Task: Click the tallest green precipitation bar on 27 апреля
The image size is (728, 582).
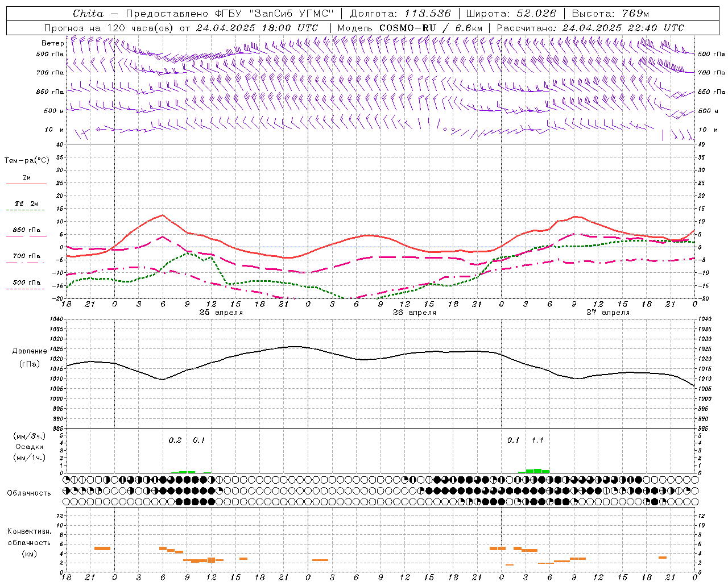Action: [537, 471]
